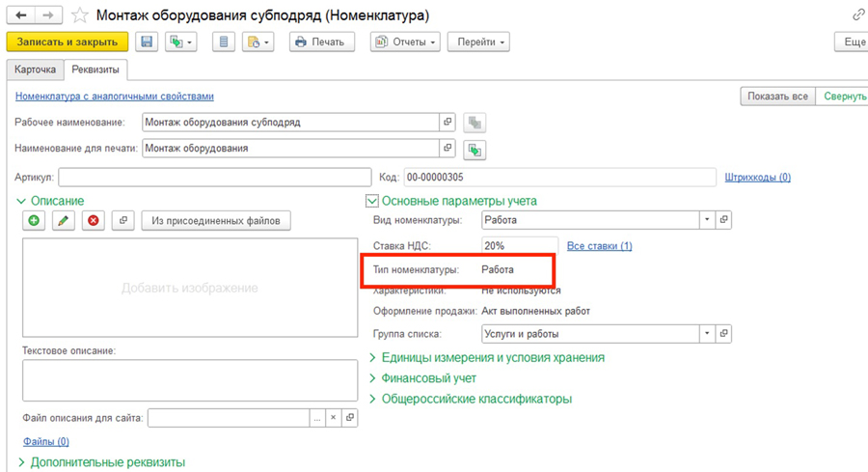
Task: Copy link icon at top right
Action: pyautogui.click(x=857, y=15)
